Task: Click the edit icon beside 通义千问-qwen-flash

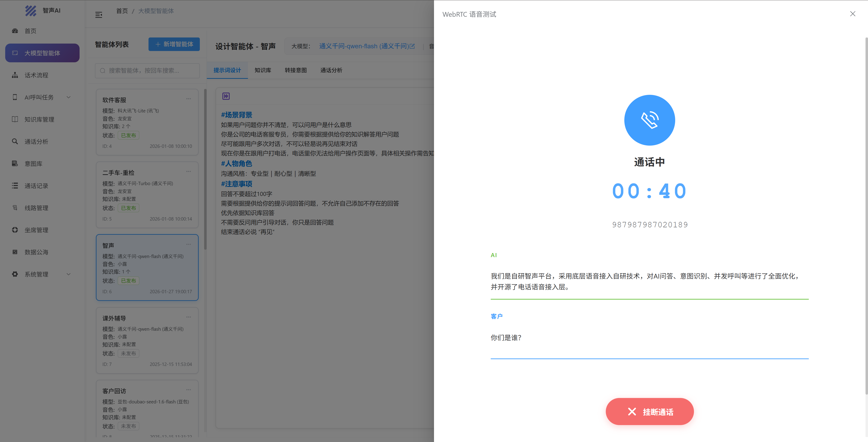Action: coord(412,46)
